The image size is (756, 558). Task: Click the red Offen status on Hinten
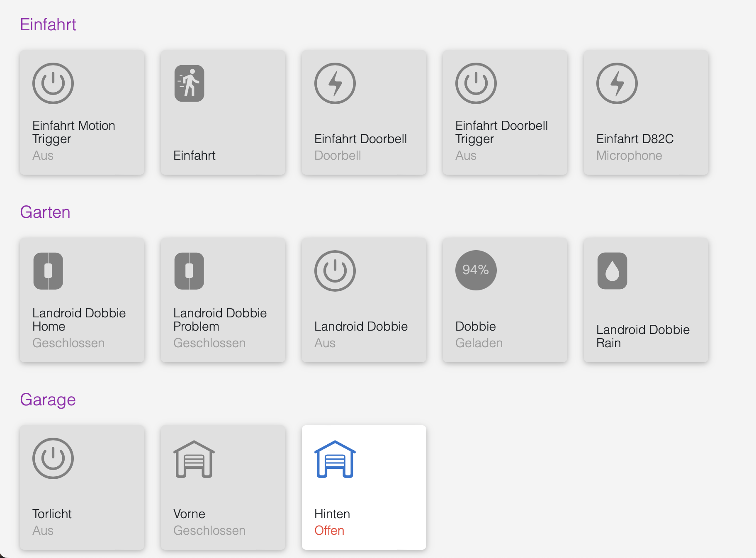point(329,531)
